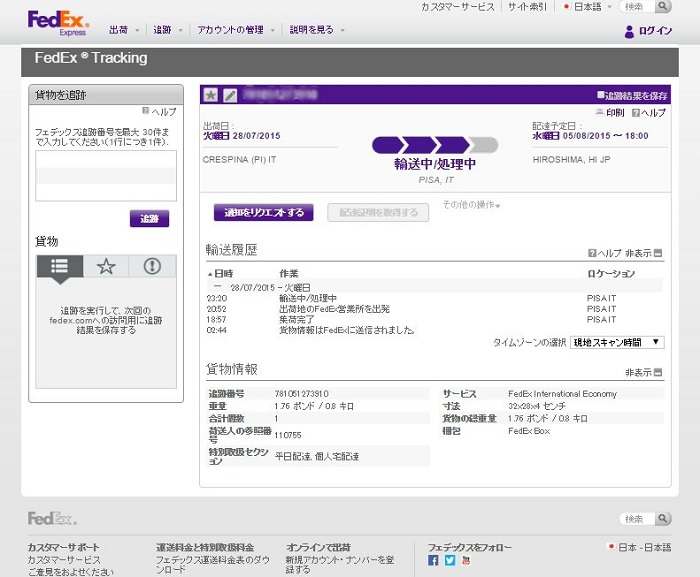The image size is (700, 577).
Task: Collapse travel history with 非表示 toggle
Action: 643,253
